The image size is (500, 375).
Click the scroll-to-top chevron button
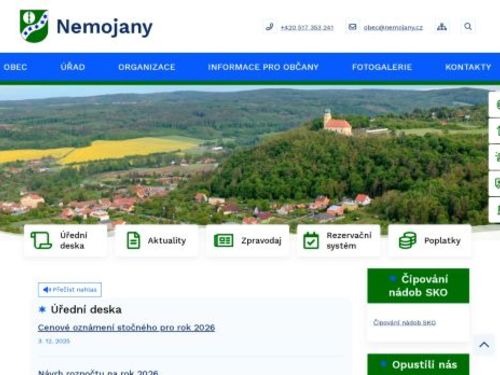point(484,345)
